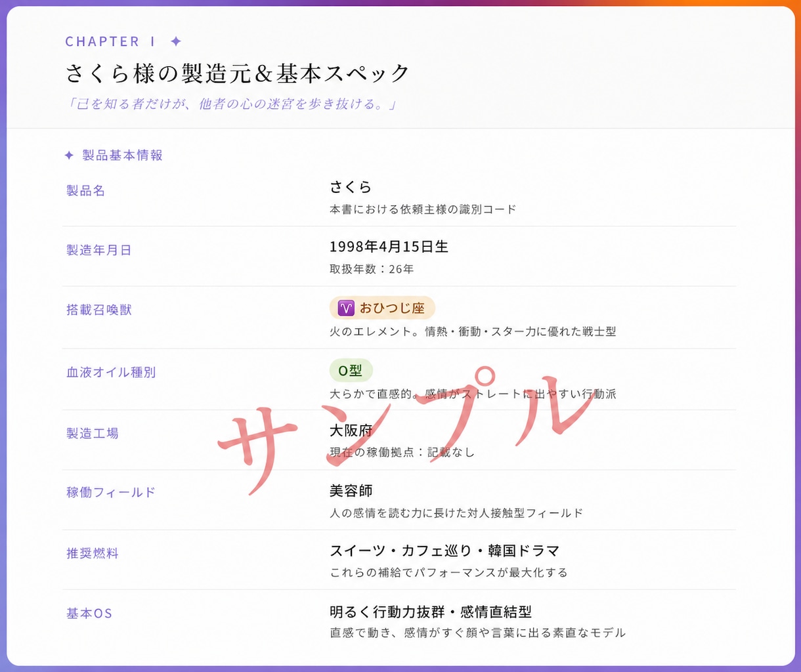Image resolution: width=801 pixels, height=672 pixels.
Task: Click the text 現在の稼働拠点：記載なし
Action: tap(402, 452)
